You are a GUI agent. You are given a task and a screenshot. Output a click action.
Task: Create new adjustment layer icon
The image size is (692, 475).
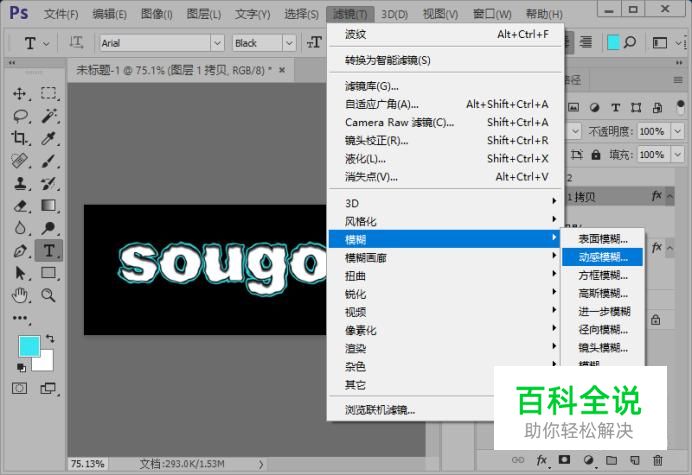click(x=588, y=460)
